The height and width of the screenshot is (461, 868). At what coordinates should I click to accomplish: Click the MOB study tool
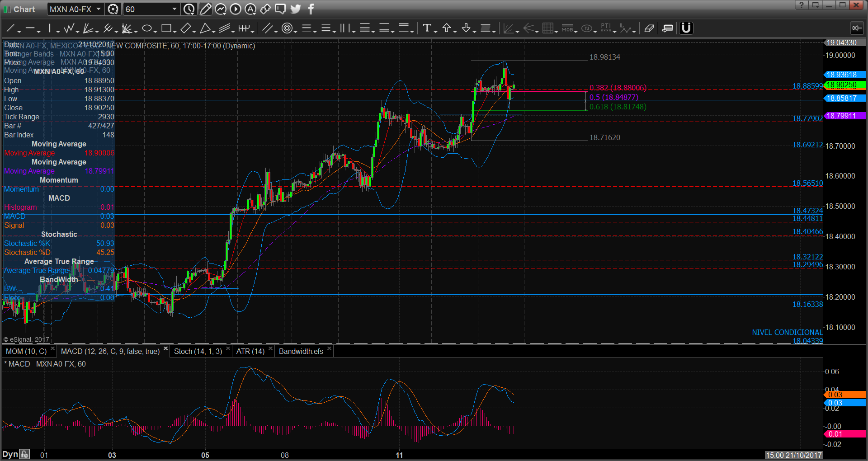point(567,28)
